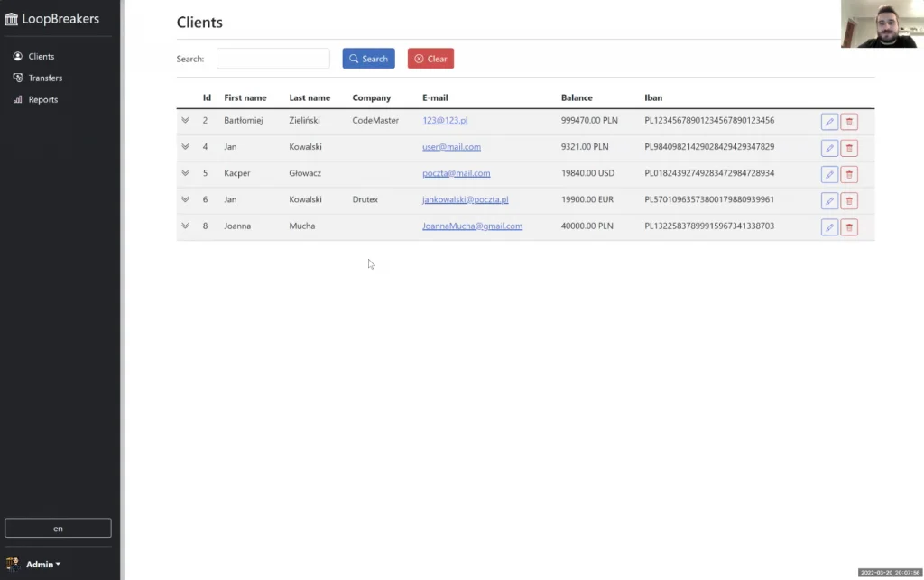The width and height of the screenshot is (924, 580).
Task: Remove client with id 4 via trash icon
Action: pos(849,148)
